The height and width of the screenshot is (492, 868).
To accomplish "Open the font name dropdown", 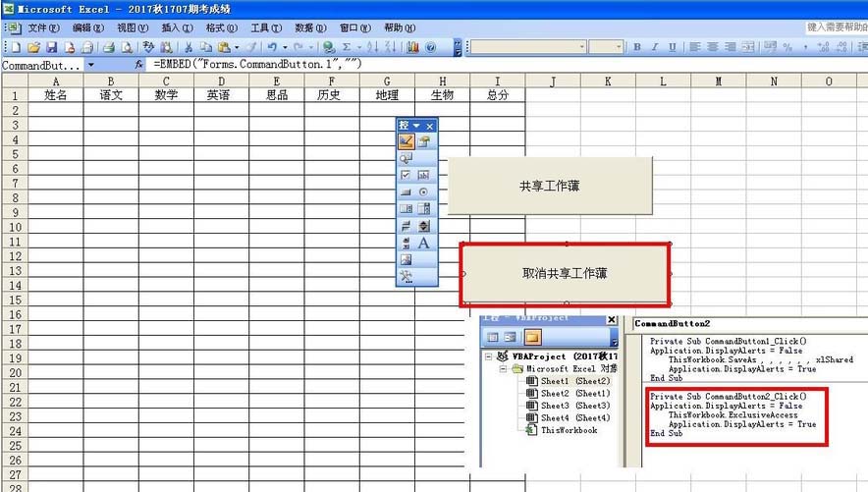I will click(x=582, y=47).
